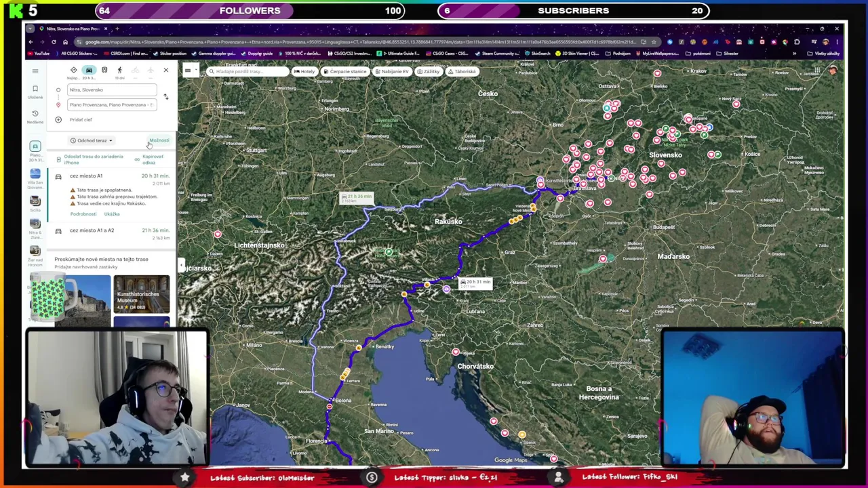
Task: Reload the browser page
Action: (x=54, y=42)
